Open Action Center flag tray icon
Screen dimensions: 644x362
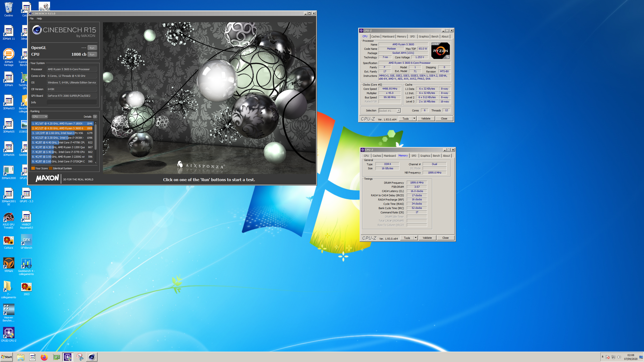pyautogui.click(x=608, y=357)
